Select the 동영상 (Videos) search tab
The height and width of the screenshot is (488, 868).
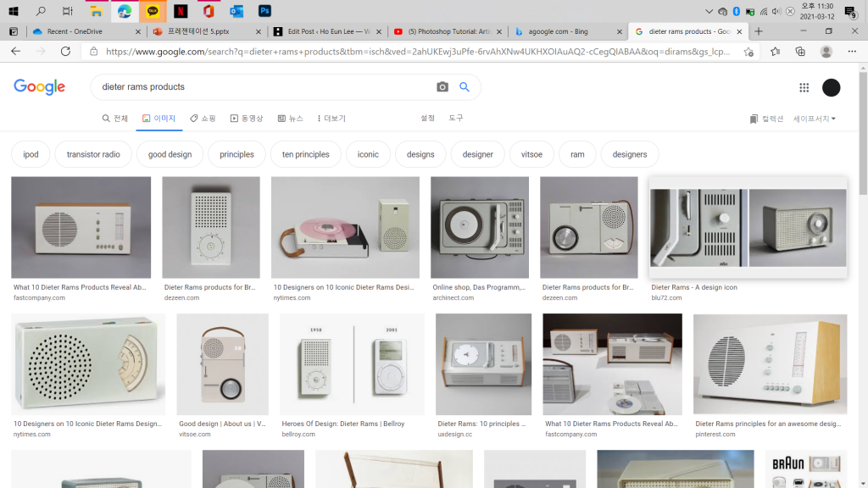click(x=247, y=119)
